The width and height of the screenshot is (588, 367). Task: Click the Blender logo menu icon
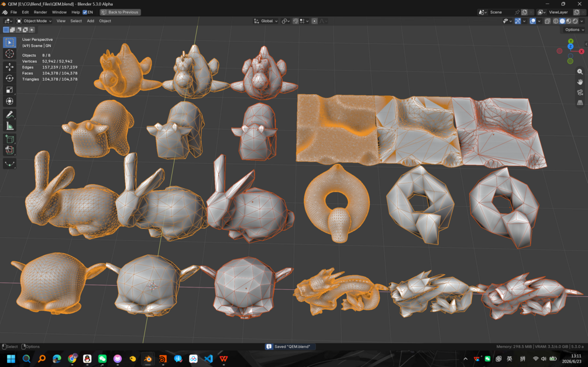5,12
